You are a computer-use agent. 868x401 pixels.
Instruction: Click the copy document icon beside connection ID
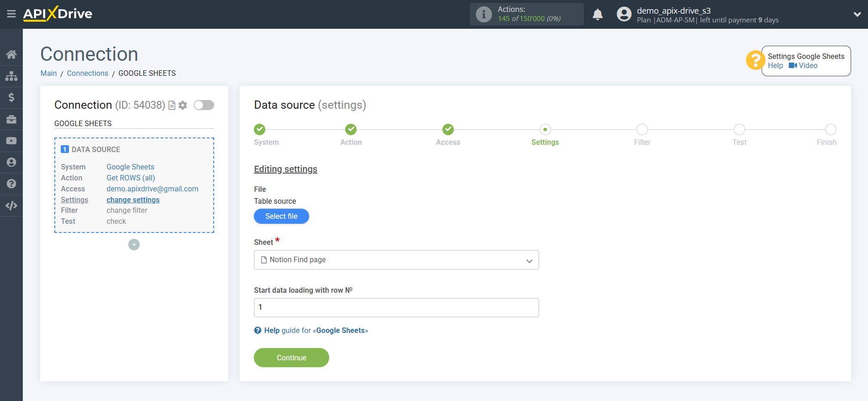[172, 106]
